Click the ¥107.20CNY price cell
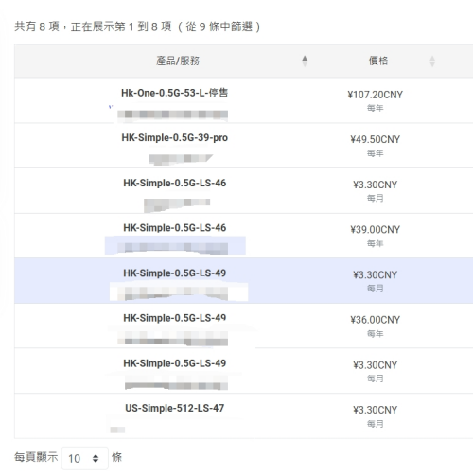This screenshot has height=476, width=473. 375,95
